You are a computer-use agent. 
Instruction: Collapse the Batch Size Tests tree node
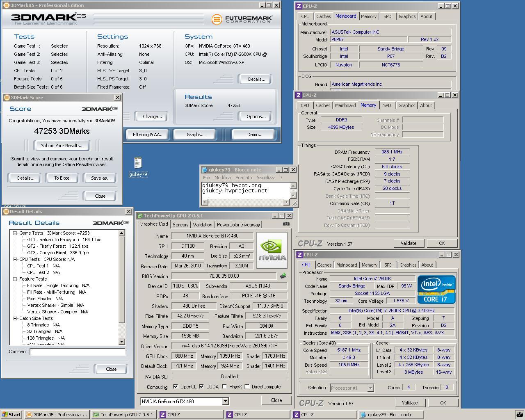coord(15,318)
